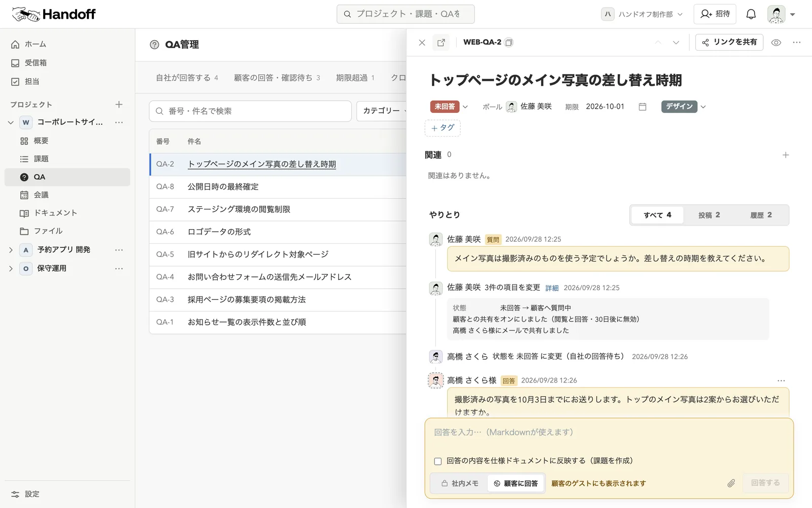Screen dimensions: 812x508
Task: Select the 顧客の回答・確認待ち tab
Action: 277,78
